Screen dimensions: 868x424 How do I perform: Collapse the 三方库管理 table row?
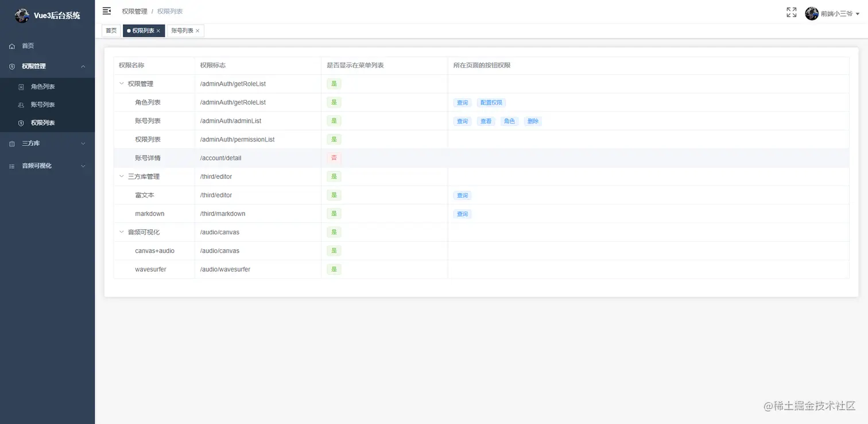pos(122,176)
